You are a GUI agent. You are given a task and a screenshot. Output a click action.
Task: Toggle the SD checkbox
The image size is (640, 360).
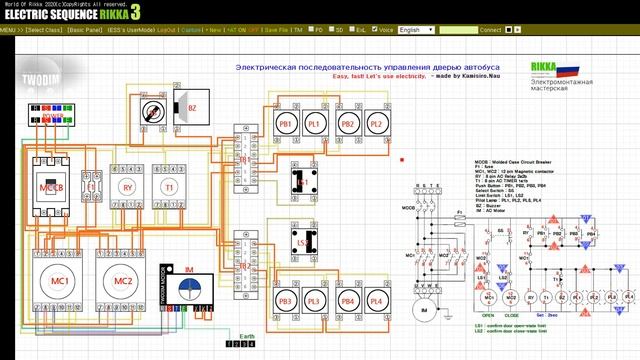[x=331, y=29]
